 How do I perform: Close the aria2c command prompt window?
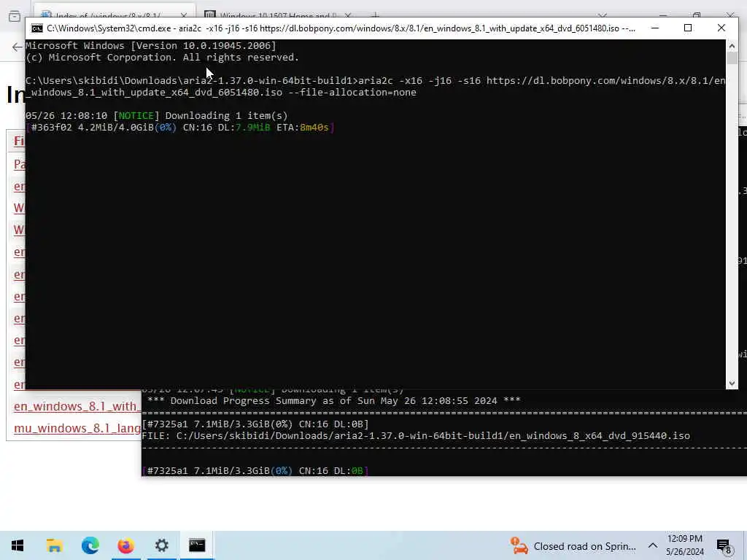(x=721, y=28)
